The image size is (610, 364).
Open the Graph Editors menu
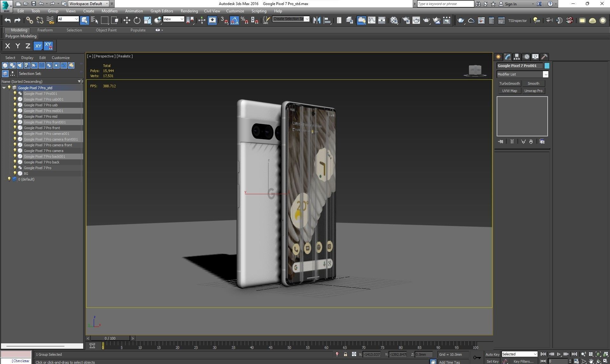click(x=162, y=11)
